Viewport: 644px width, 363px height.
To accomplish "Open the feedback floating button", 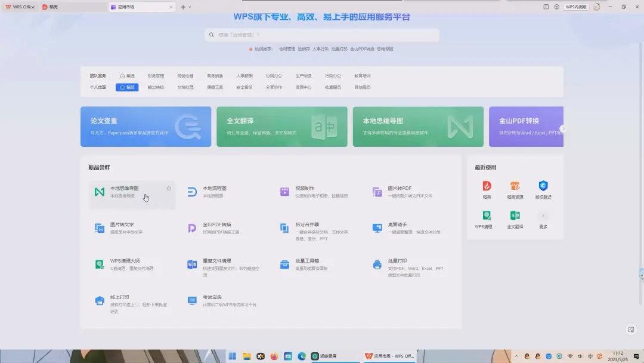I will (631, 330).
